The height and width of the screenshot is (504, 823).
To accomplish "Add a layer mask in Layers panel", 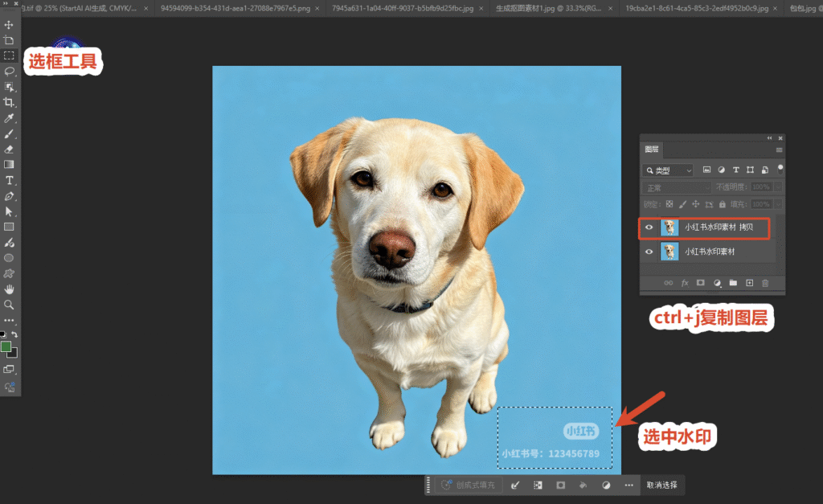I will [700, 283].
